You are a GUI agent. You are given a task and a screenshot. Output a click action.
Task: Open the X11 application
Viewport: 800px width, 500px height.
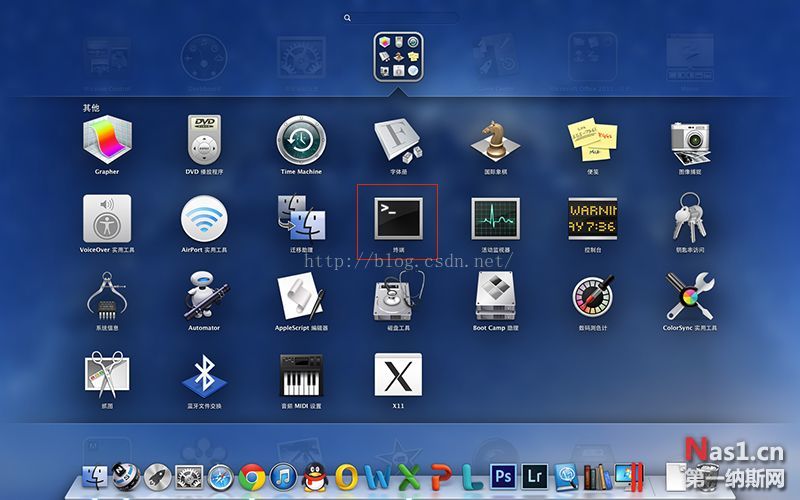398,376
